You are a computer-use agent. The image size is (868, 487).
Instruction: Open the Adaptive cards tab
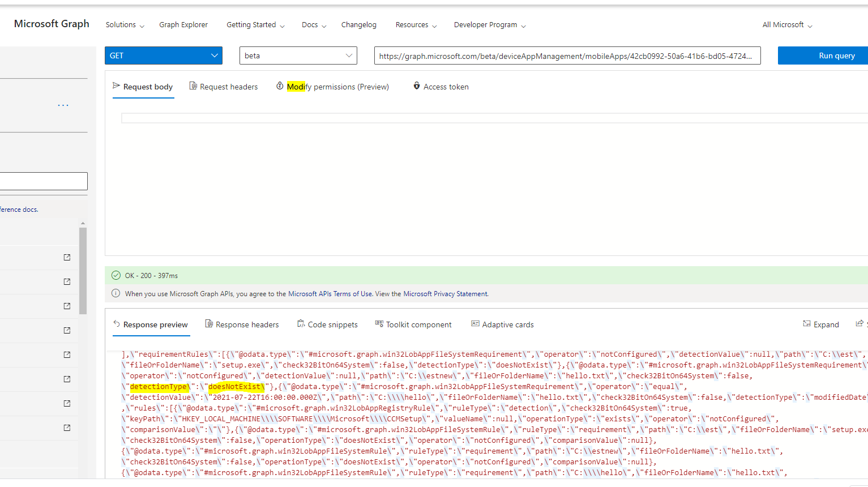coord(502,324)
